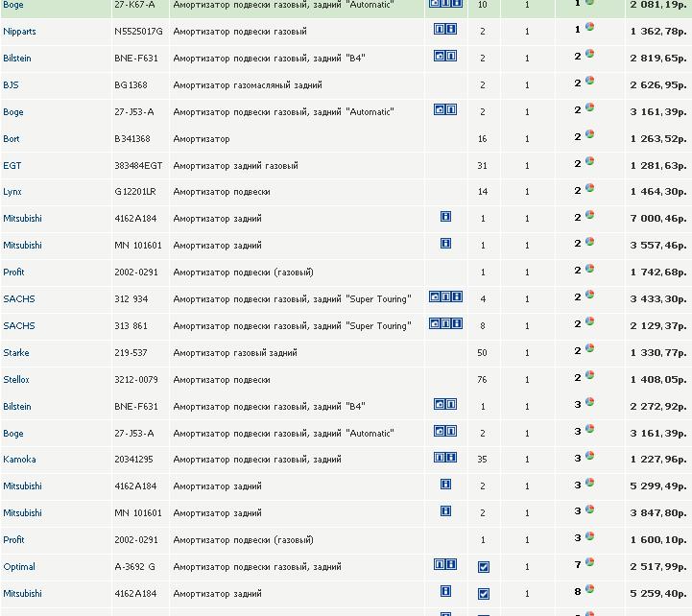Image resolution: width=692 pixels, height=616 pixels.
Task: Open the pie chart statistics icon in the Nipparts row
Action: (x=589, y=27)
